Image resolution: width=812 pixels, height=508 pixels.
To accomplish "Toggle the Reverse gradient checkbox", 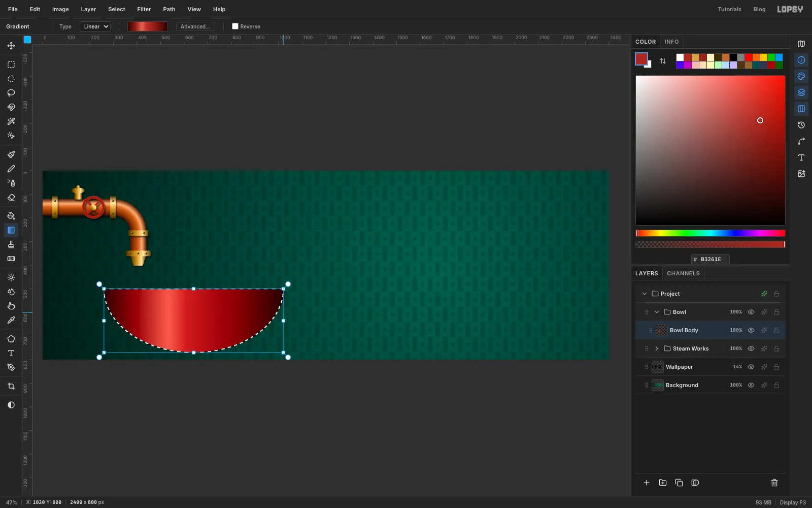I will point(235,26).
